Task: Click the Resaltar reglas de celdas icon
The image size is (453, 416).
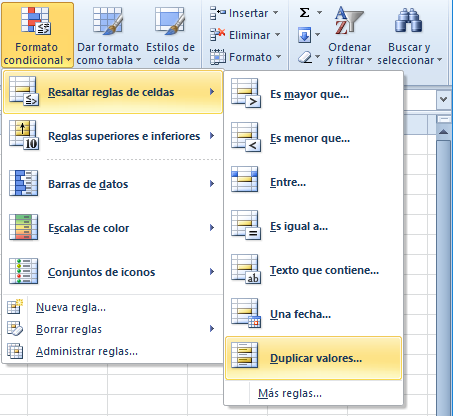Action: 24,91
